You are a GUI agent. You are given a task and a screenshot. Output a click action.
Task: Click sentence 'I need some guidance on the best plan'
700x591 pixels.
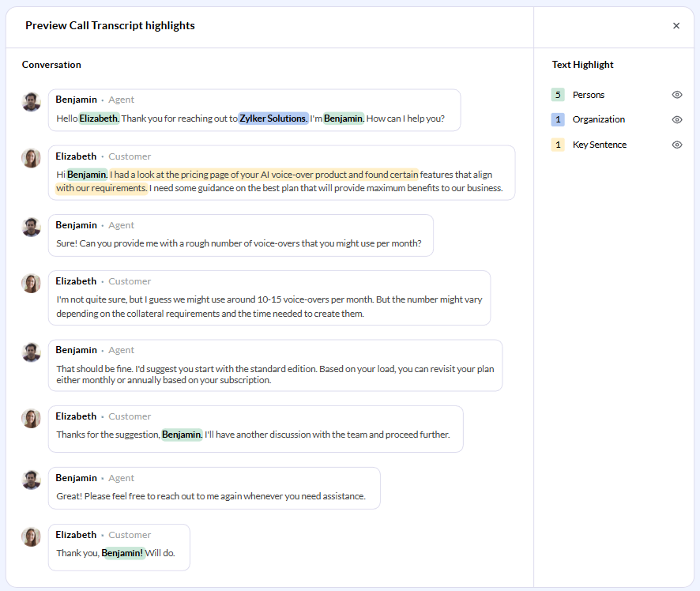tap(326, 188)
